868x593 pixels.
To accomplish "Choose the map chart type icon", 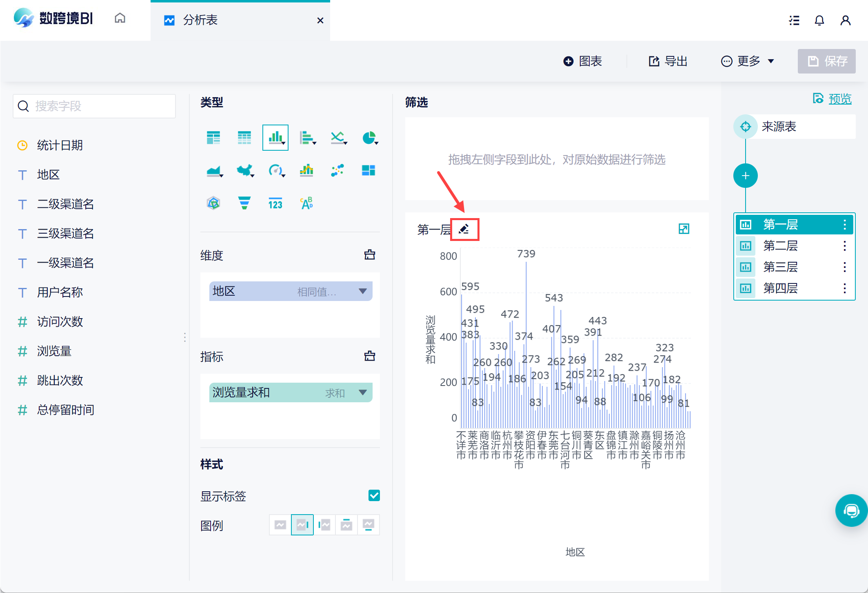I will (244, 170).
